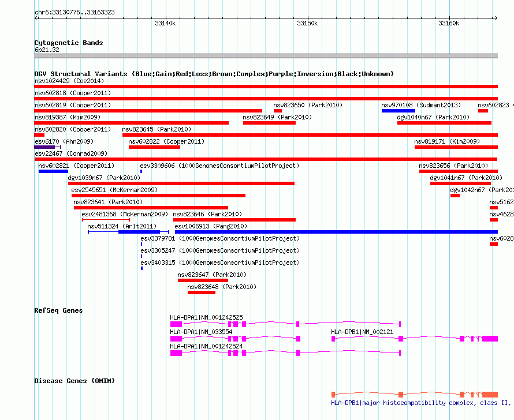Select the nsv602818 (Cooper2011) variant label

[73, 93]
